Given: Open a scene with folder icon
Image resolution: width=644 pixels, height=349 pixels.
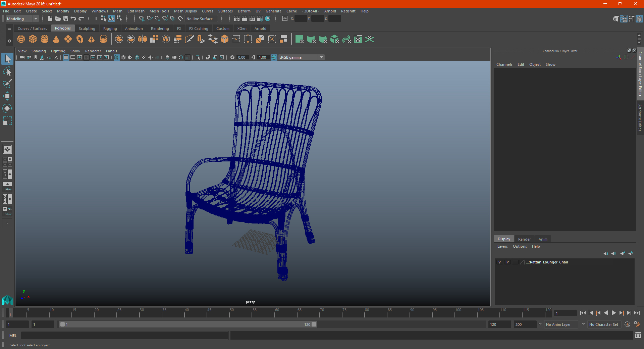Looking at the screenshot, I should click(x=58, y=19).
